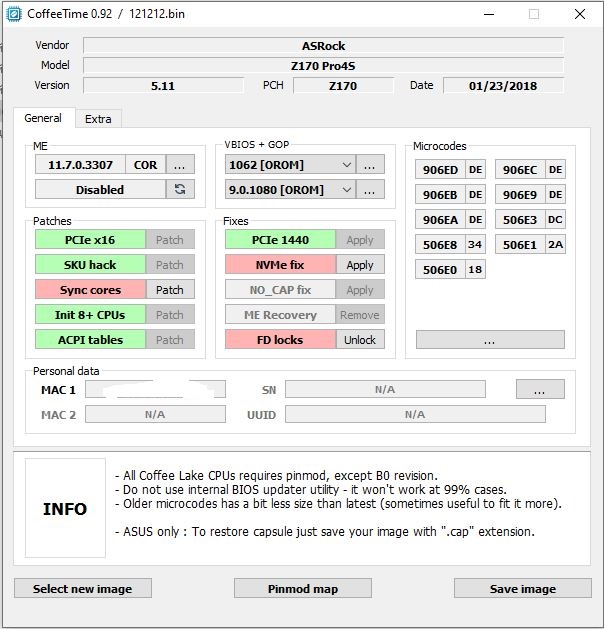Click the NO_CAP fix indicator

click(x=280, y=289)
